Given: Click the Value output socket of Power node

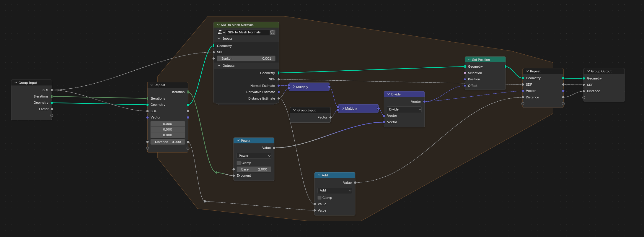Looking at the screenshot, I should (274, 148).
